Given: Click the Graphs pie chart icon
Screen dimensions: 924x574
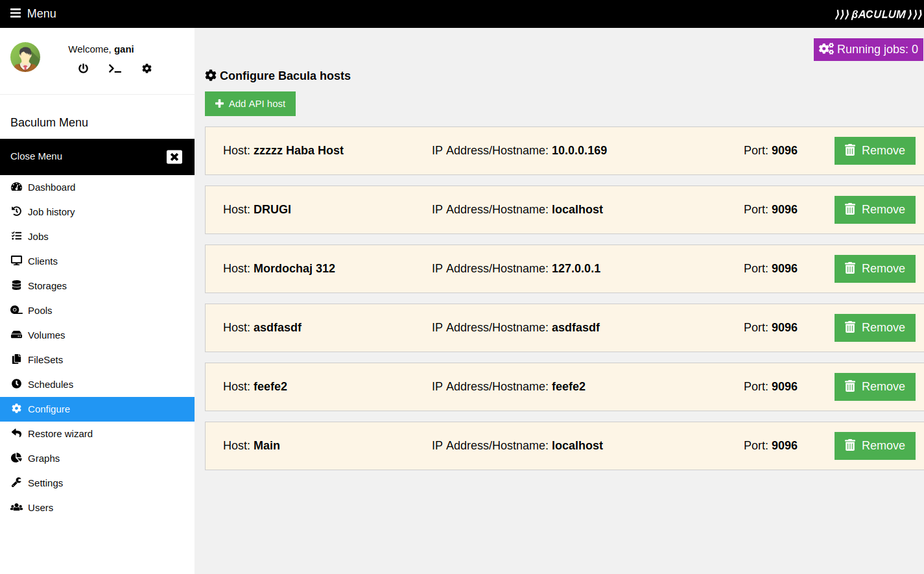Looking at the screenshot, I should pos(17,458).
